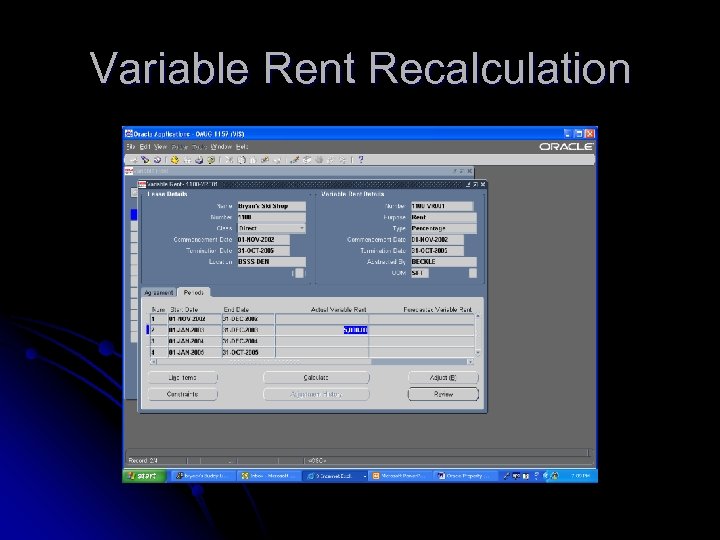
Task: Click horizontal scrollbar right arrow in periods table
Action: point(470,362)
